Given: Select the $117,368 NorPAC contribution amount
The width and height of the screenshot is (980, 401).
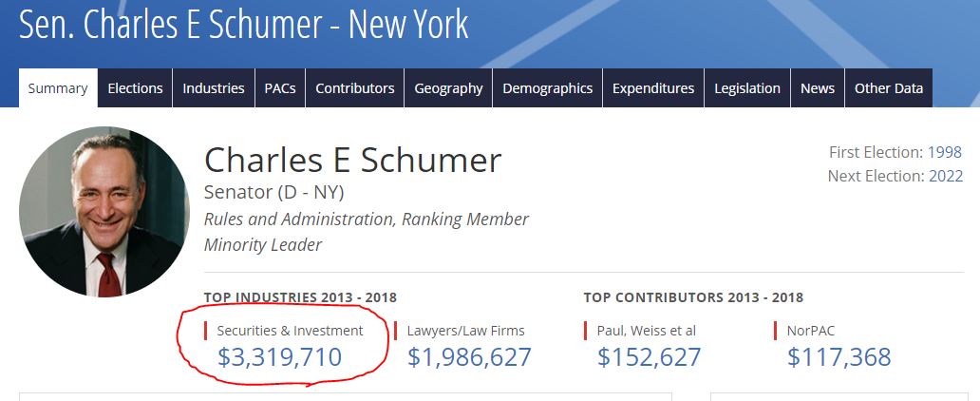Looking at the screenshot, I should coord(839,357).
